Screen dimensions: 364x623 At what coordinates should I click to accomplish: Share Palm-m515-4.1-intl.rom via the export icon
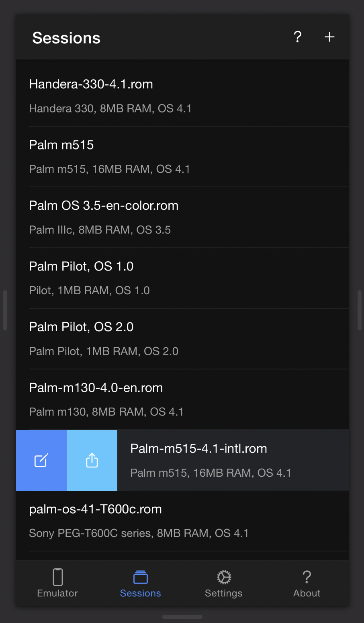92,461
